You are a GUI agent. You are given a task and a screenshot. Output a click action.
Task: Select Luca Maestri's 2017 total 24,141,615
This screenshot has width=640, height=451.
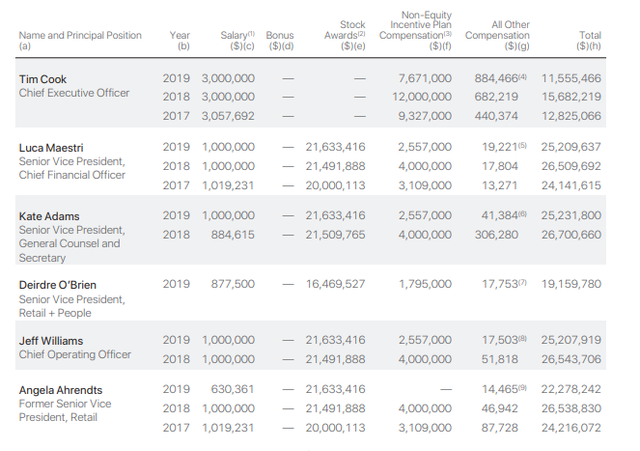pyautogui.click(x=570, y=185)
